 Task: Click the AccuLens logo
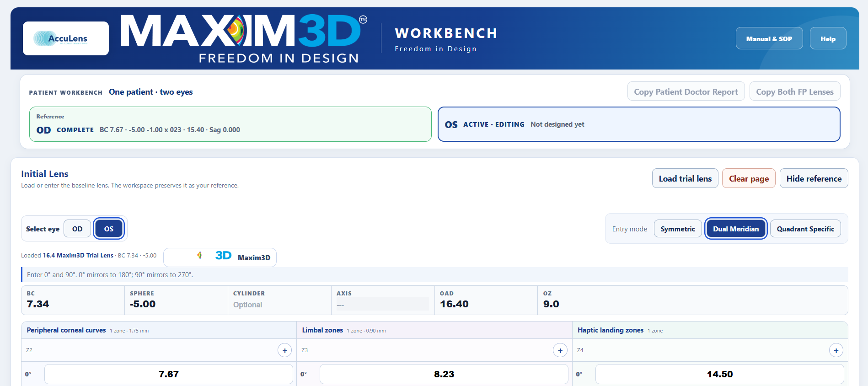point(66,38)
